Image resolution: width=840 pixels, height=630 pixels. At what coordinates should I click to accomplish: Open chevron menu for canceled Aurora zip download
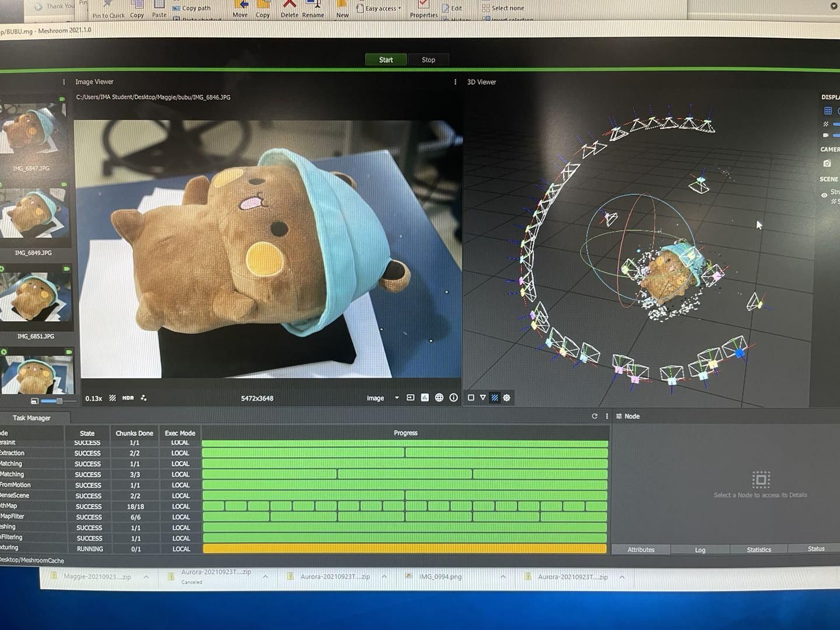(x=265, y=576)
